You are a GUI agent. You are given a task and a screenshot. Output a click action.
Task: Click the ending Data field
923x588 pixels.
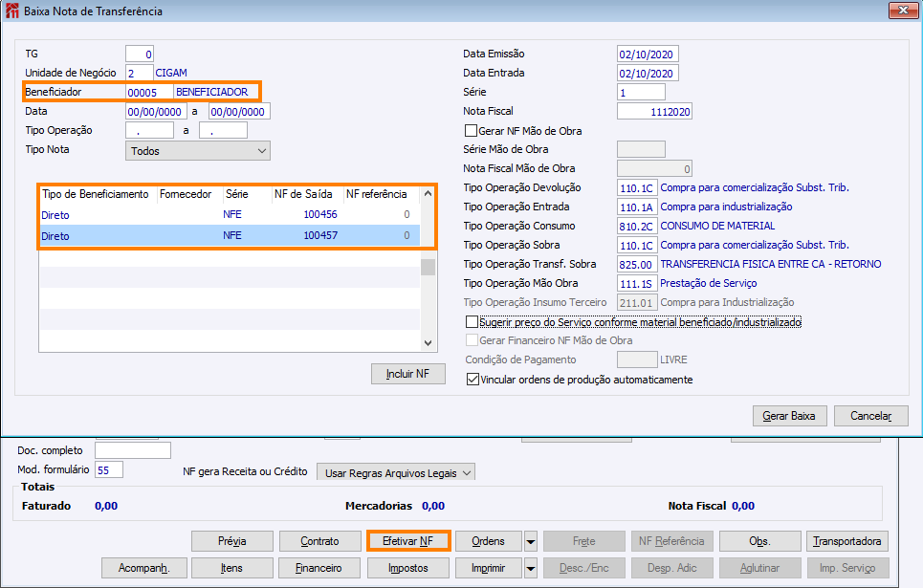point(239,111)
